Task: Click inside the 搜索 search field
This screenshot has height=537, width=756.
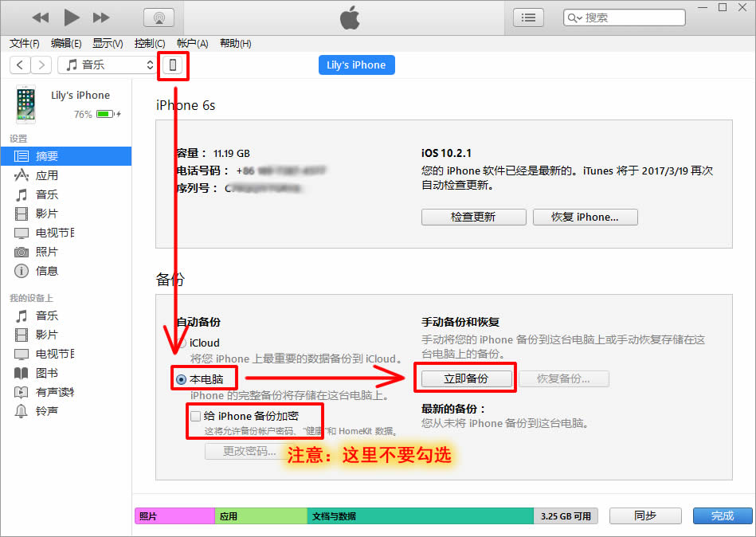Action: [x=629, y=17]
